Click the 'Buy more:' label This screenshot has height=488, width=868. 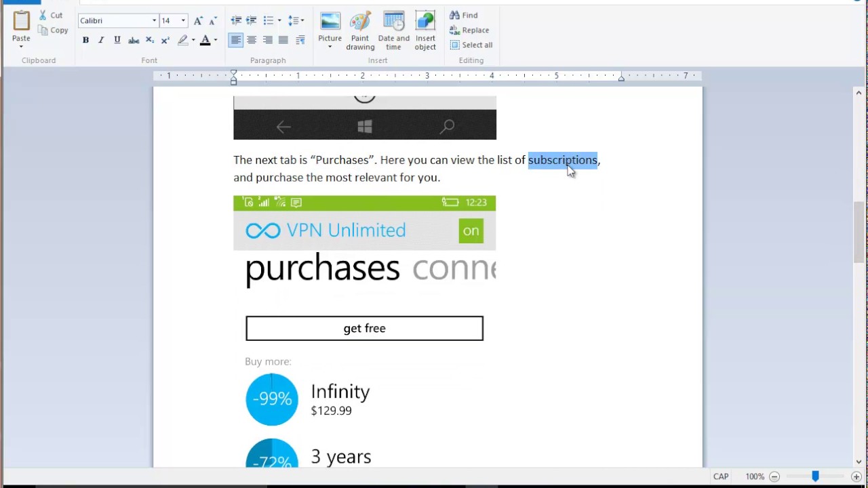[268, 361]
